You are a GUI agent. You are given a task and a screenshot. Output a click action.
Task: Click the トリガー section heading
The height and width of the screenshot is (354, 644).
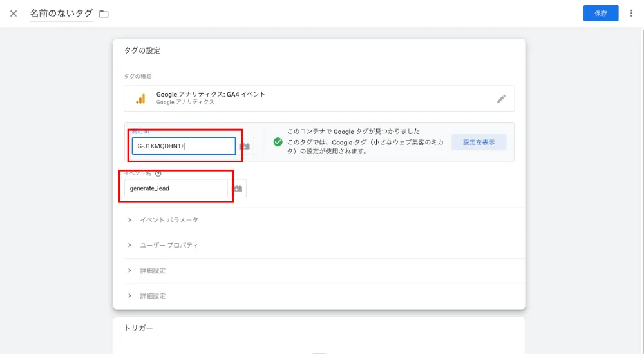coord(138,328)
